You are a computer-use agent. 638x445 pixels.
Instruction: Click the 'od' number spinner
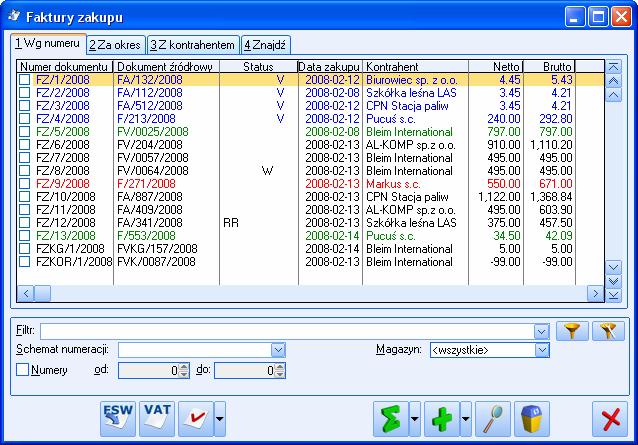coord(184,370)
